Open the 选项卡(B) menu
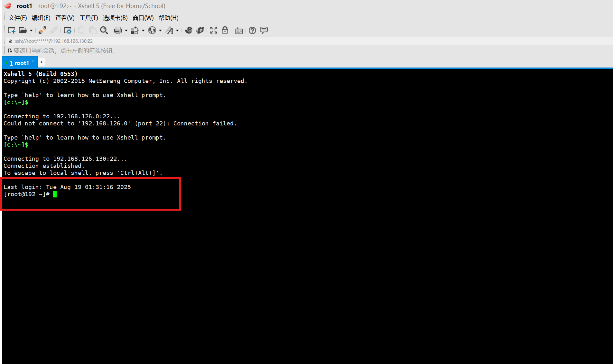This screenshot has width=613, height=364. click(115, 18)
